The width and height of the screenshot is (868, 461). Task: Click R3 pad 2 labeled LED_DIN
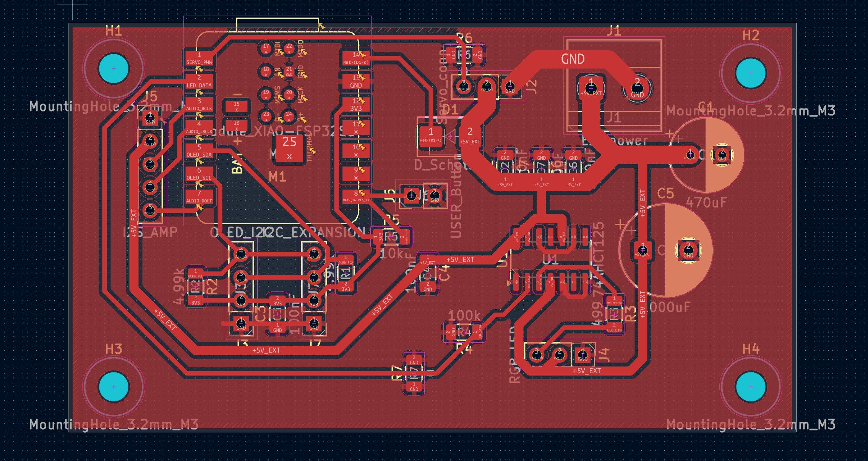click(614, 327)
